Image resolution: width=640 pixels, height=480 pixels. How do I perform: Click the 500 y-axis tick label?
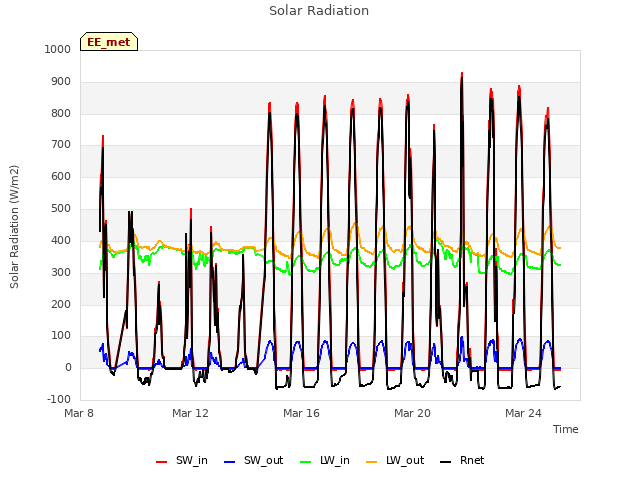(61, 208)
